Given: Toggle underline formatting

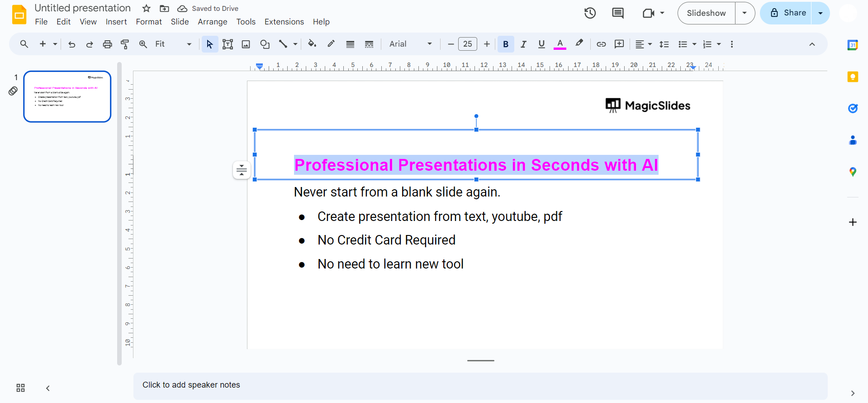Looking at the screenshot, I should [541, 44].
